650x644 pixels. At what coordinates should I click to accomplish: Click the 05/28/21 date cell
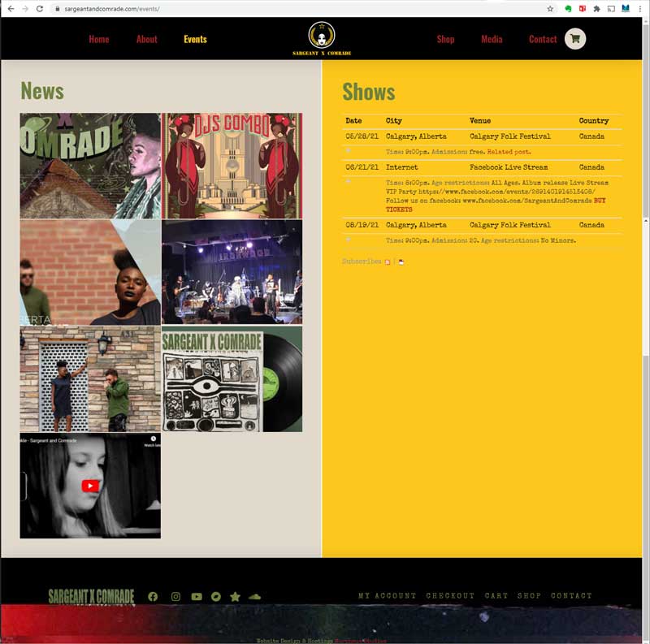coord(362,136)
